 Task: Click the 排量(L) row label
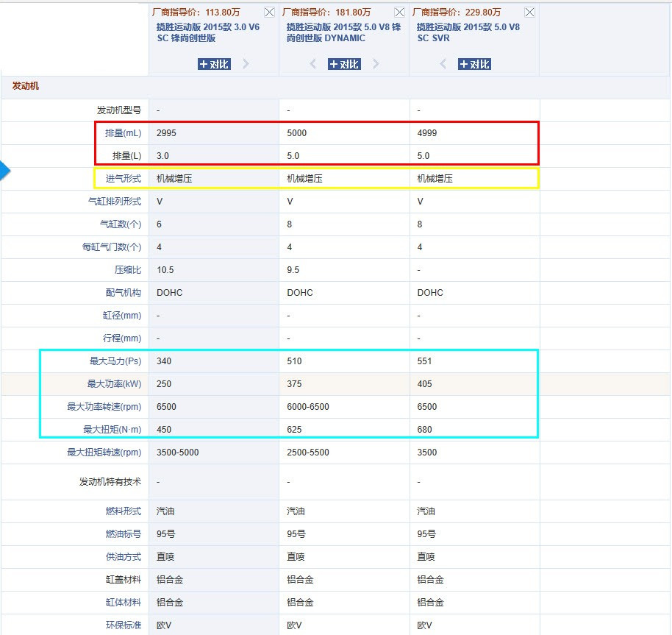coord(127,156)
